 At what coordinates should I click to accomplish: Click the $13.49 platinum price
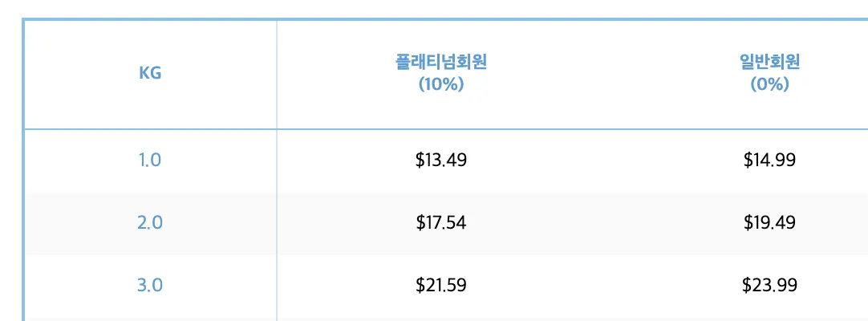tap(440, 160)
